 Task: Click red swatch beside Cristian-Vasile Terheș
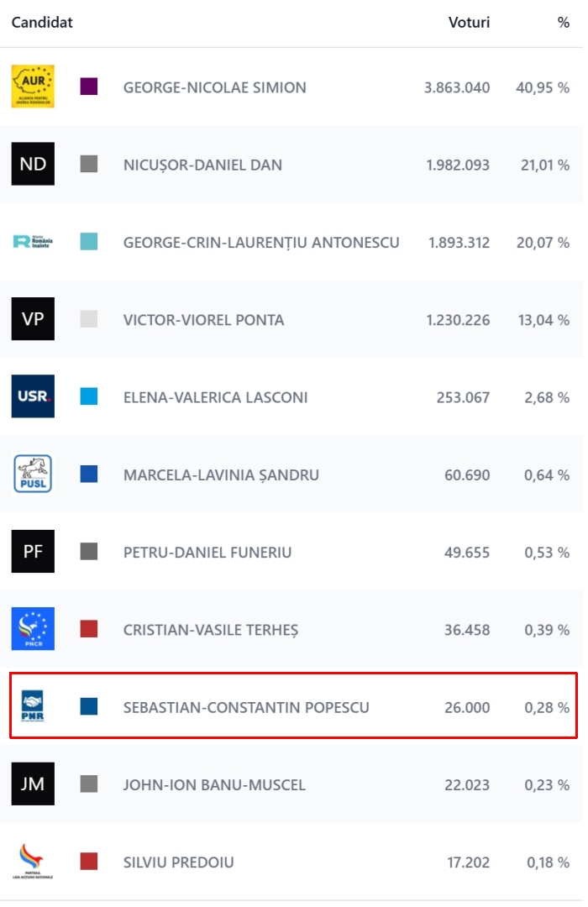88,629
